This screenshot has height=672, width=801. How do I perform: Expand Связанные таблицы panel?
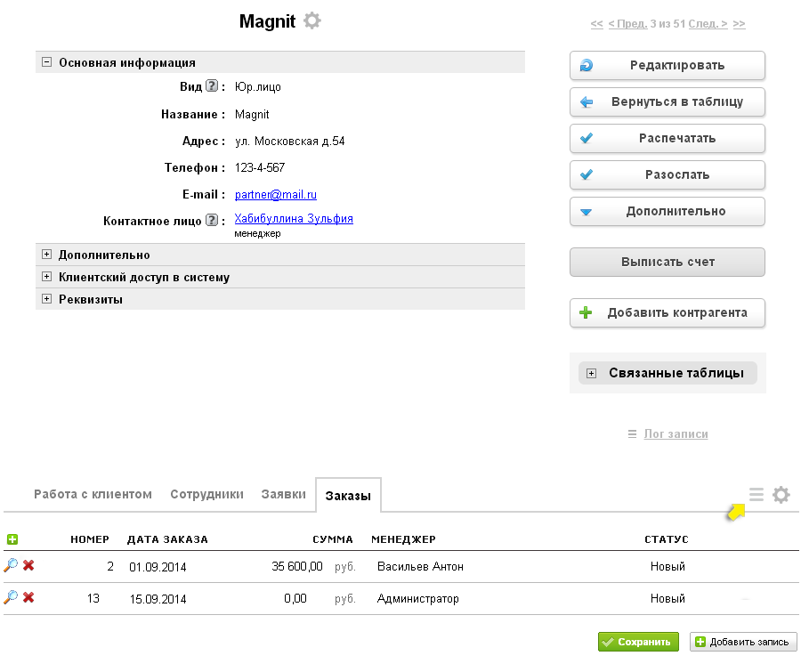pos(591,373)
